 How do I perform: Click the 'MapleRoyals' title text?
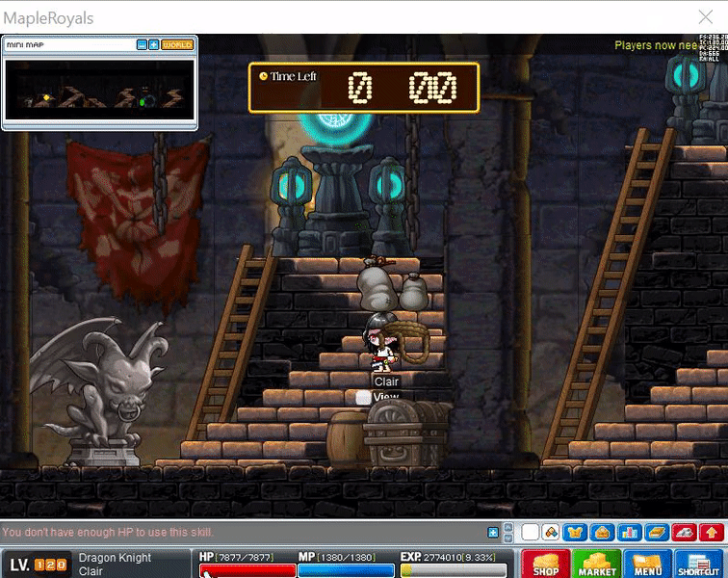[48, 18]
